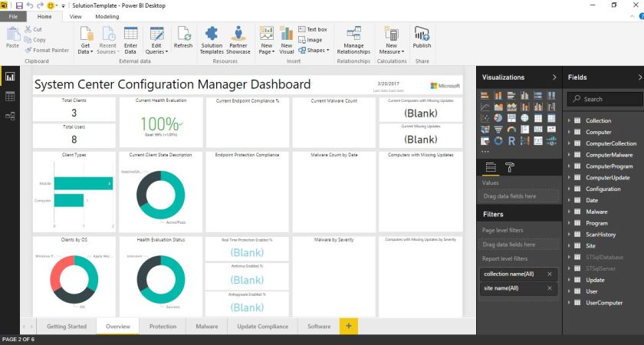Click the New Visual button

click(x=287, y=40)
